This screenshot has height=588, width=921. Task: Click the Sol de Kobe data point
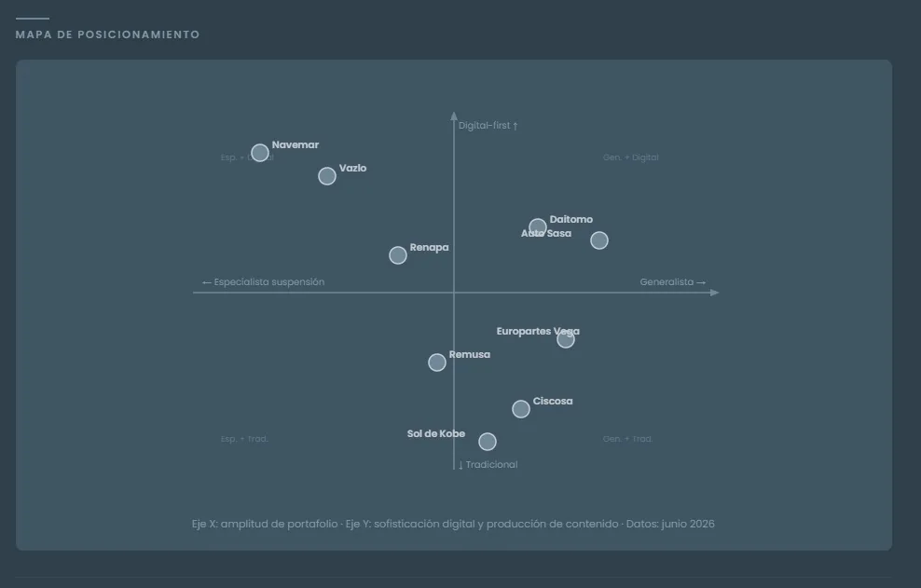pyautogui.click(x=488, y=442)
